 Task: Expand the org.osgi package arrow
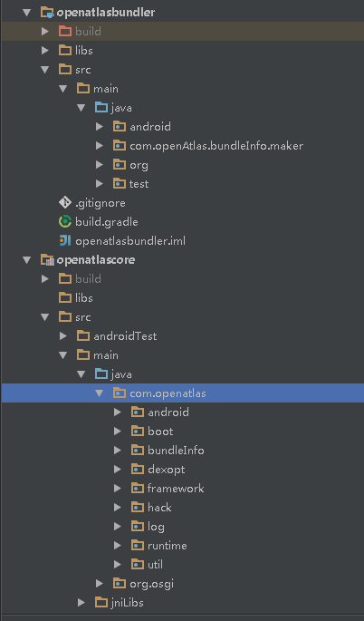point(100,583)
